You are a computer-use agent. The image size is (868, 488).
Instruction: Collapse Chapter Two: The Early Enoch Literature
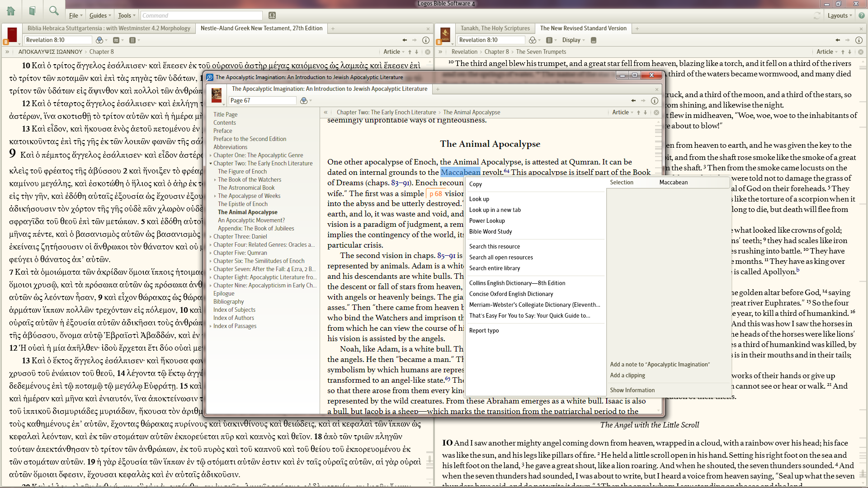tap(211, 164)
